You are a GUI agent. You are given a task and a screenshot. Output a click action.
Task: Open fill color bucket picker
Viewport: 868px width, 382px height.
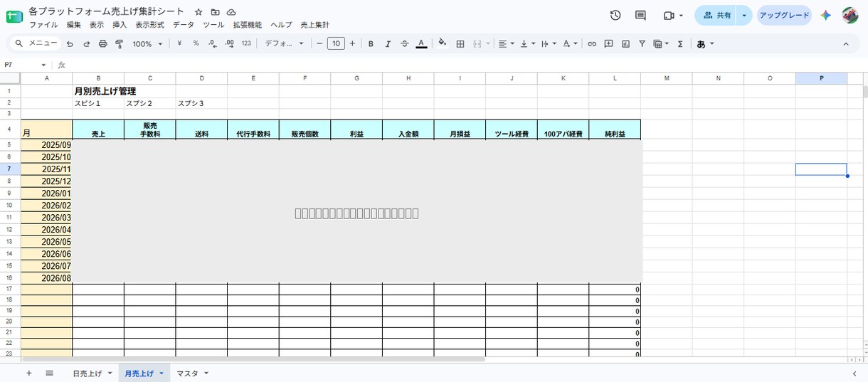[x=443, y=43]
